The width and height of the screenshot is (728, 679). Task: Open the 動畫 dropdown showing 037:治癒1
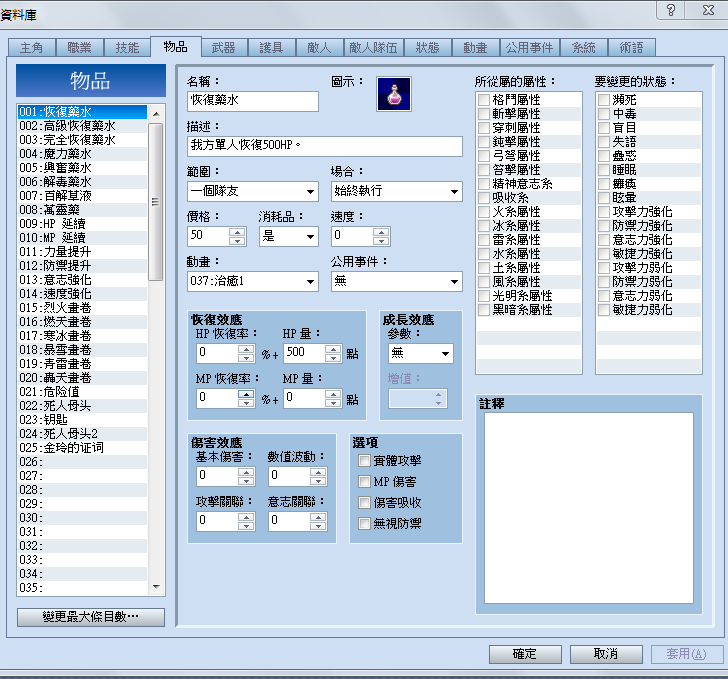pos(253,281)
